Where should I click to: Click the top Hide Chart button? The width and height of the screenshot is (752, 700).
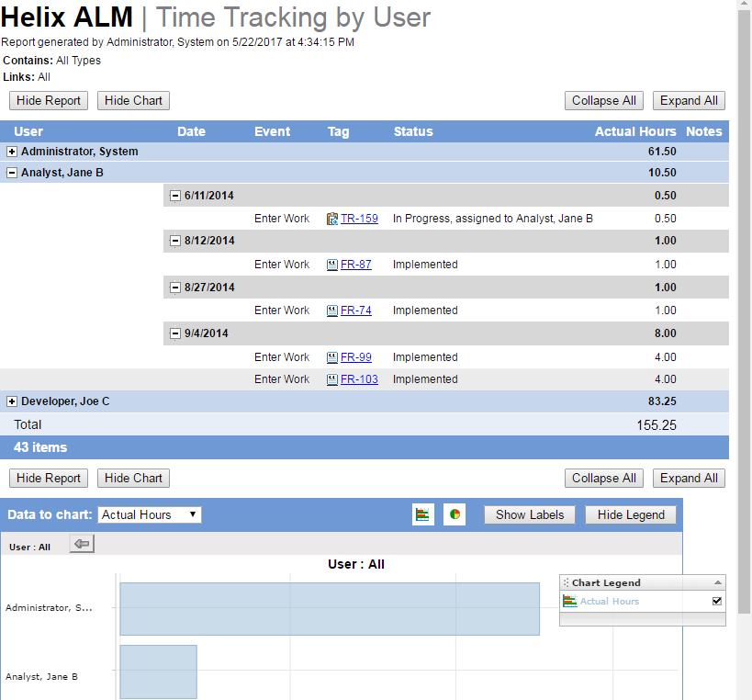133,101
